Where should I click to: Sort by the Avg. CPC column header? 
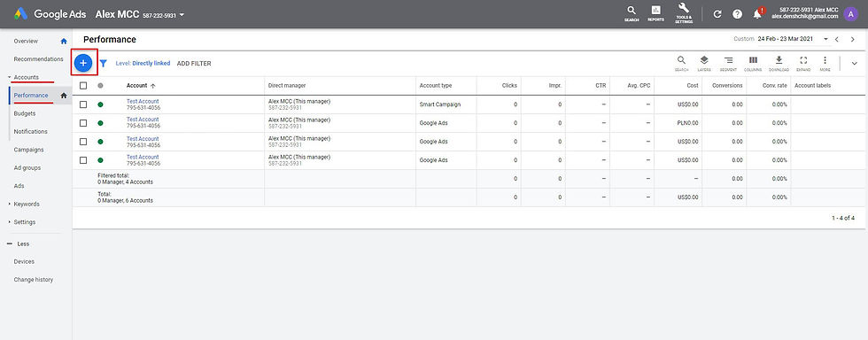[x=639, y=86]
